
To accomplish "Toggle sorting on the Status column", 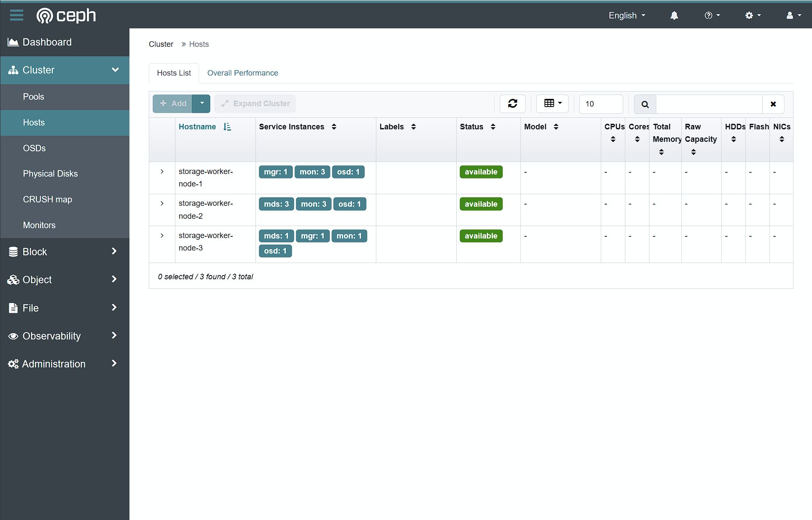I will click(493, 127).
